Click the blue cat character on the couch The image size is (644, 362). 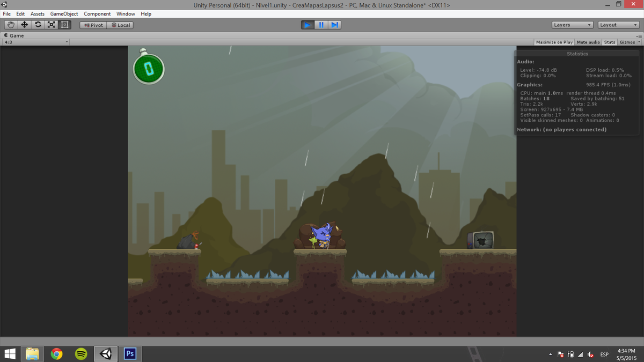coord(321,236)
